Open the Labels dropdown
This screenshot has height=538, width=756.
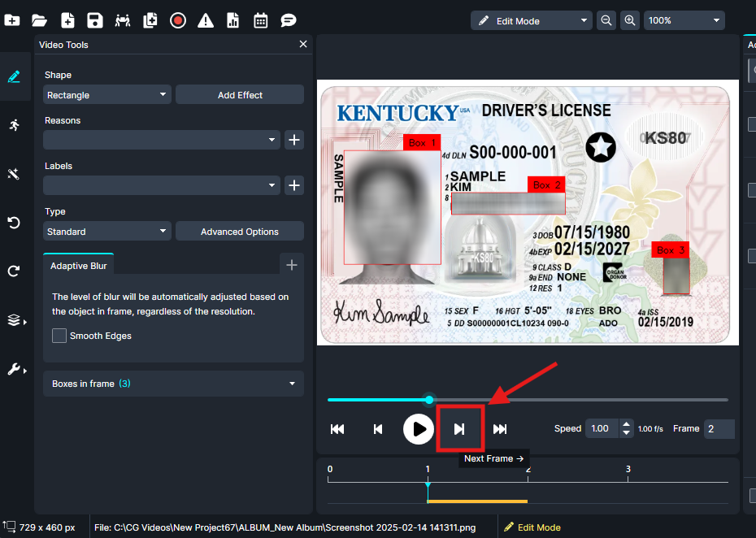[162, 185]
